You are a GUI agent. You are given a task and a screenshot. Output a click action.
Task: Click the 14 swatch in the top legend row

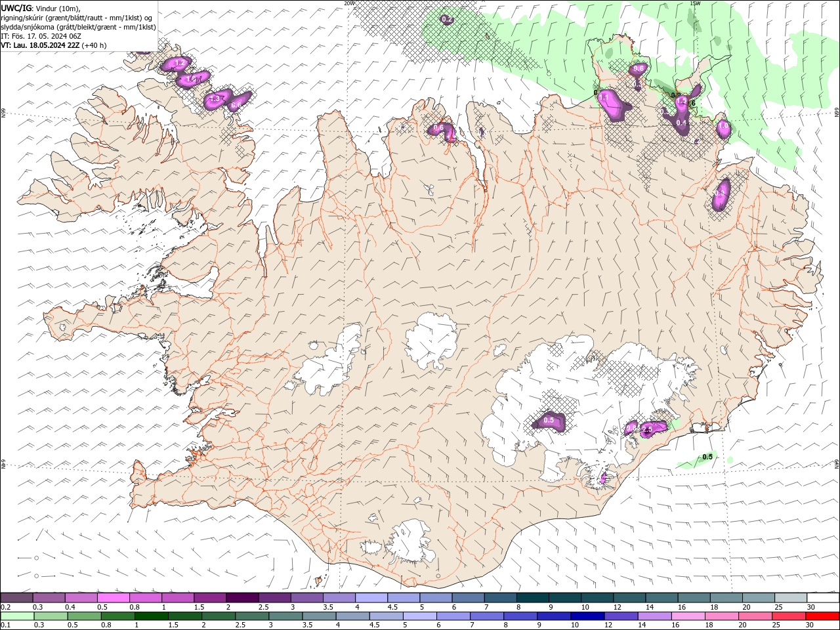point(661,598)
